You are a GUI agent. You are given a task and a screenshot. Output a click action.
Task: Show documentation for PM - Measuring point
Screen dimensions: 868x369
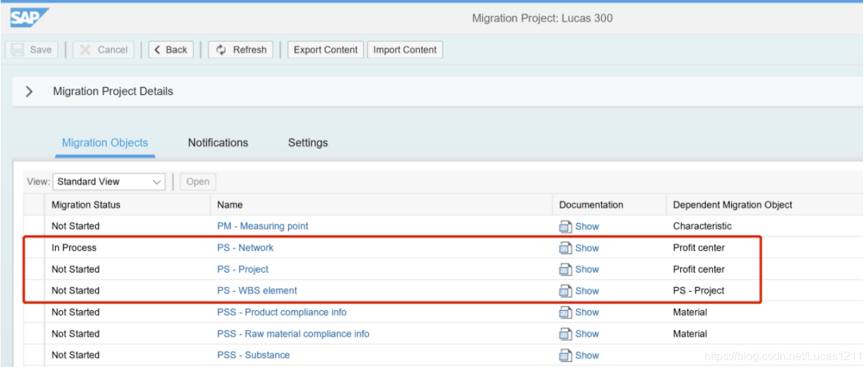[x=587, y=227]
